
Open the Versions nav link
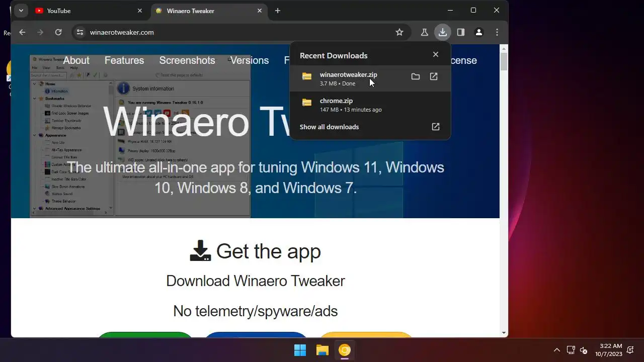(x=250, y=60)
